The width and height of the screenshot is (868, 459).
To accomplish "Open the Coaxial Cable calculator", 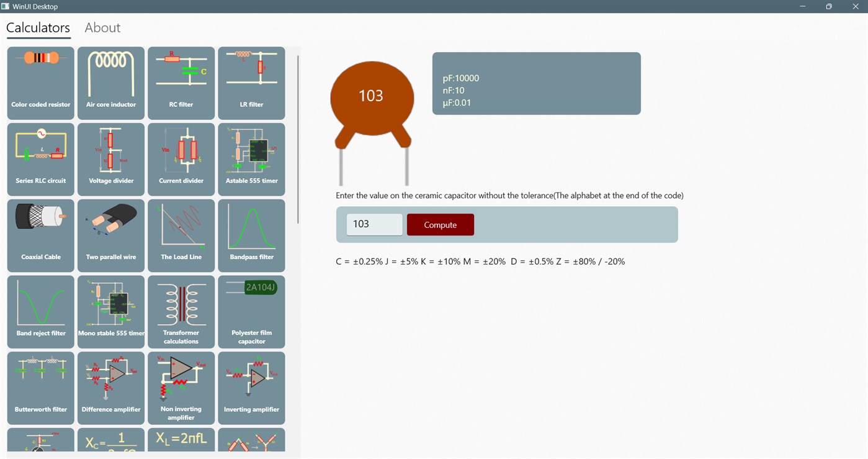I will coord(40,235).
